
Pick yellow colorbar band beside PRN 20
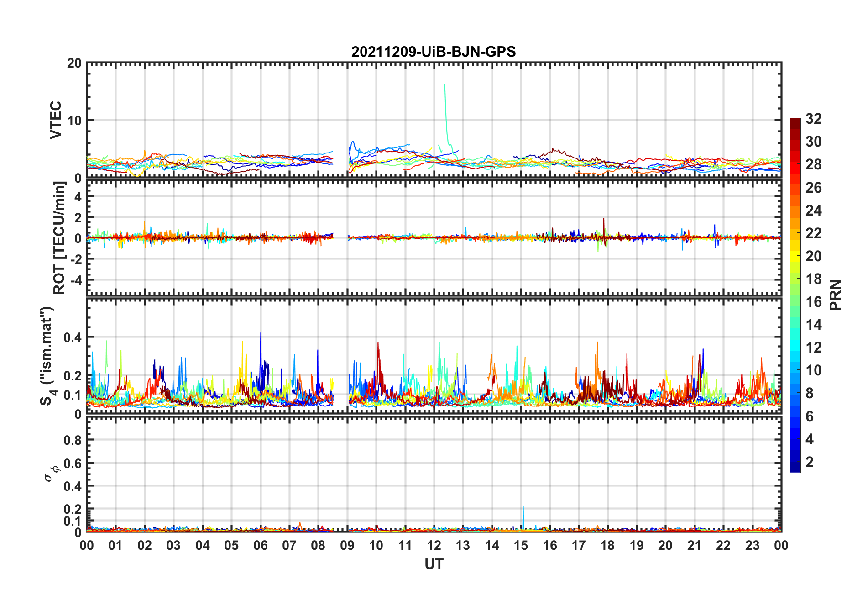point(795,256)
